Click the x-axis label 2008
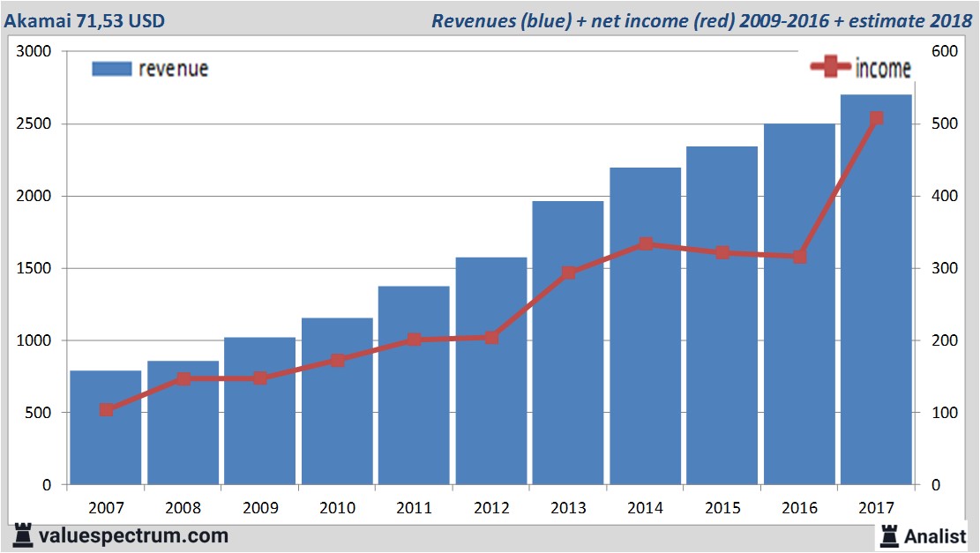This screenshot has width=980, height=553. [x=183, y=507]
